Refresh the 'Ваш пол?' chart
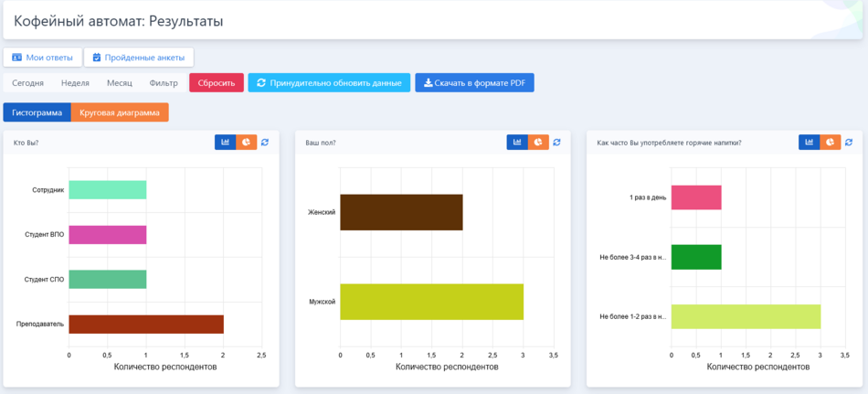 click(x=556, y=143)
